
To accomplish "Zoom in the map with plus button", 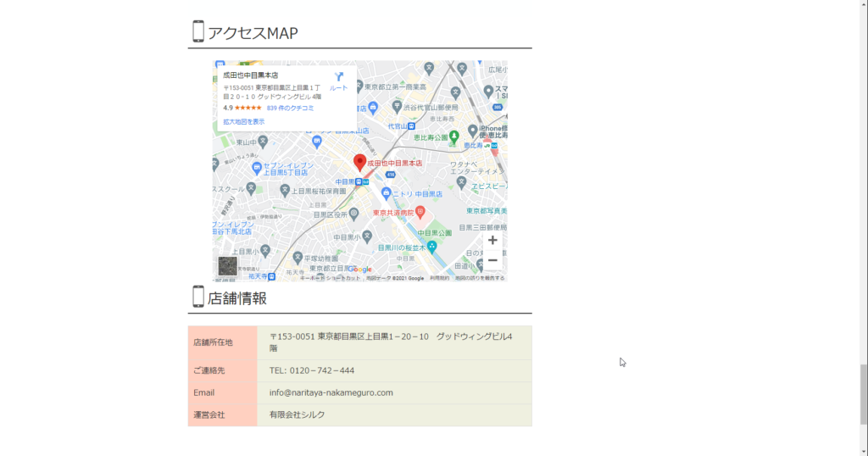I will click(492, 240).
